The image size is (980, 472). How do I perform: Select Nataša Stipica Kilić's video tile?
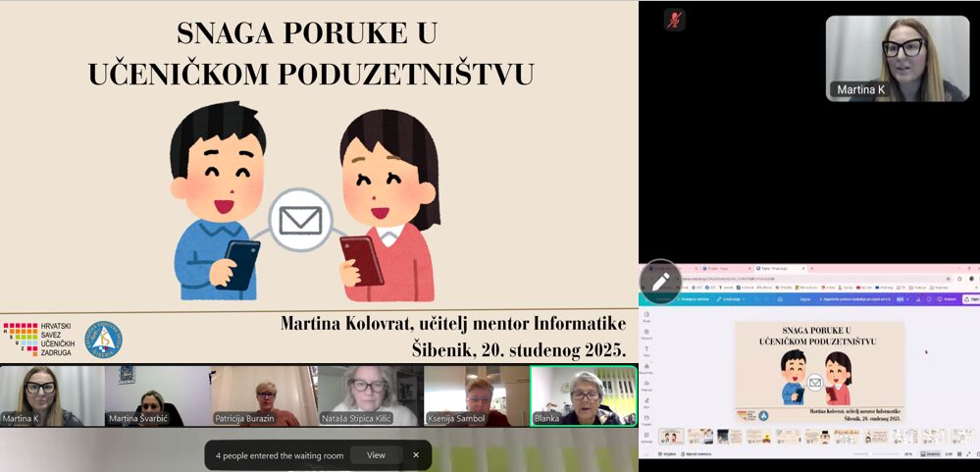coord(370,396)
